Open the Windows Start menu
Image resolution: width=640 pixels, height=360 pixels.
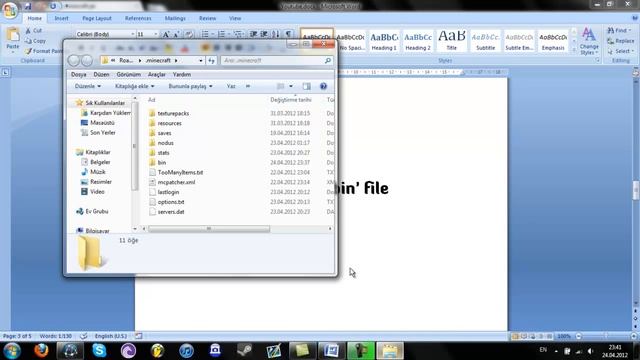[12, 350]
